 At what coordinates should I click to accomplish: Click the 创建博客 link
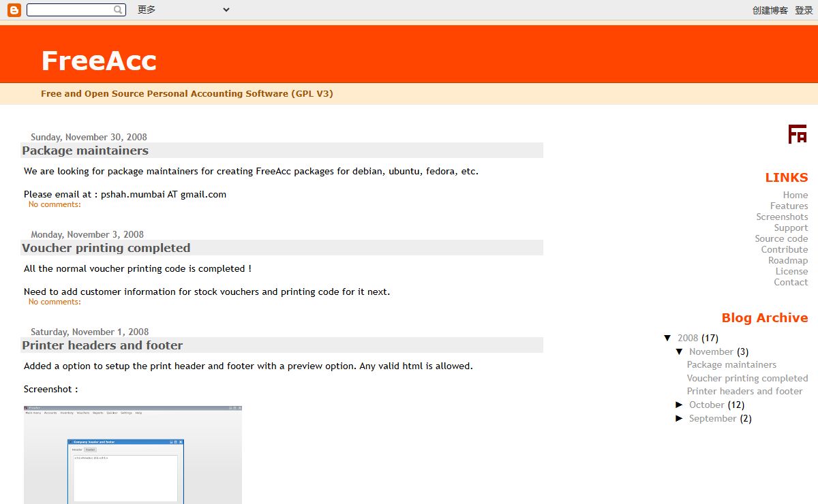pyautogui.click(x=770, y=10)
